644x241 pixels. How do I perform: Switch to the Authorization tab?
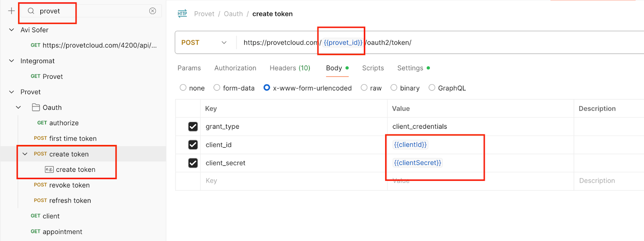(x=235, y=68)
